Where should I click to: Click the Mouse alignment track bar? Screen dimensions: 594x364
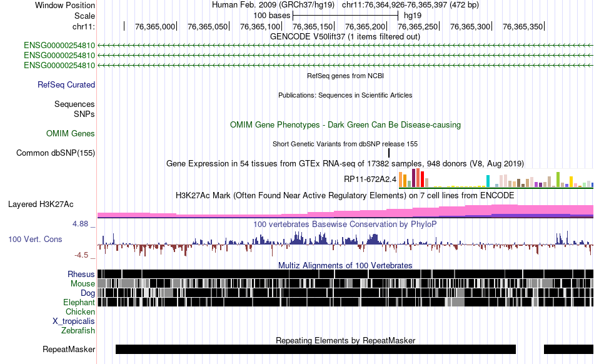tap(345, 283)
